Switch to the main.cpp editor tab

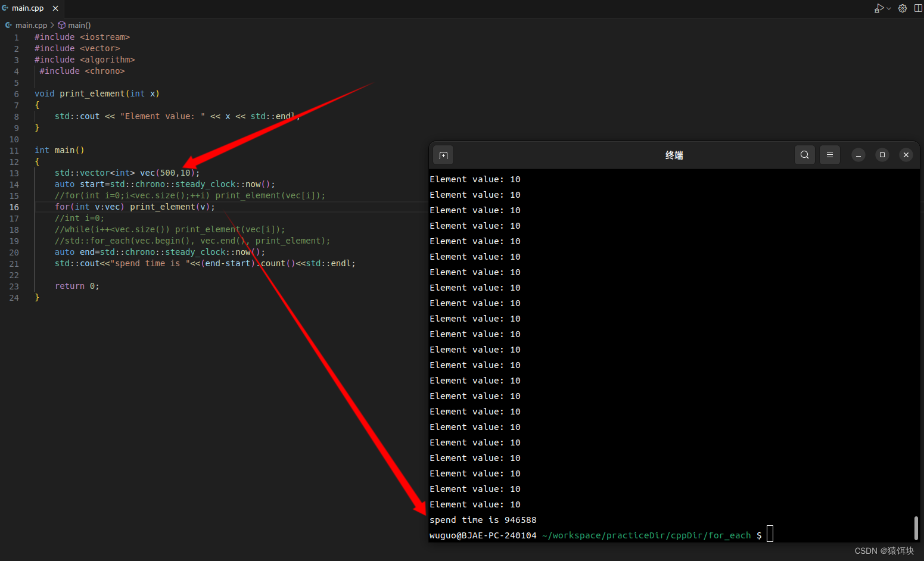(27, 8)
